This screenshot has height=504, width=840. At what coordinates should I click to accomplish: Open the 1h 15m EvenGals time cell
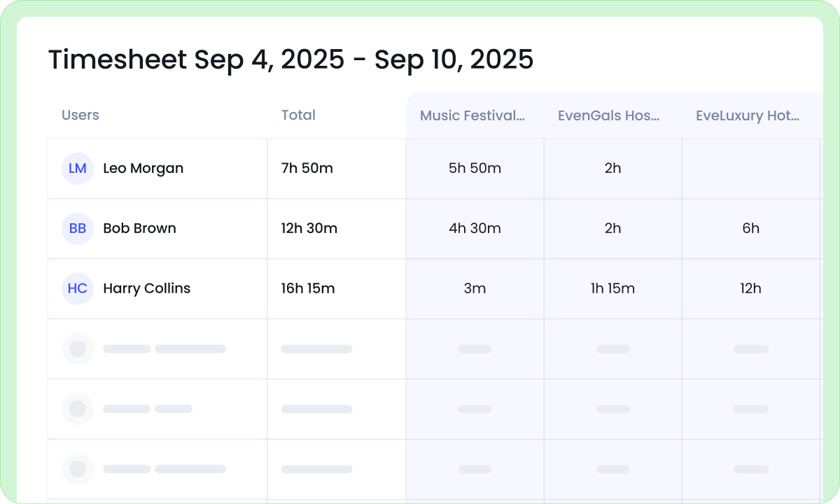click(x=612, y=289)
